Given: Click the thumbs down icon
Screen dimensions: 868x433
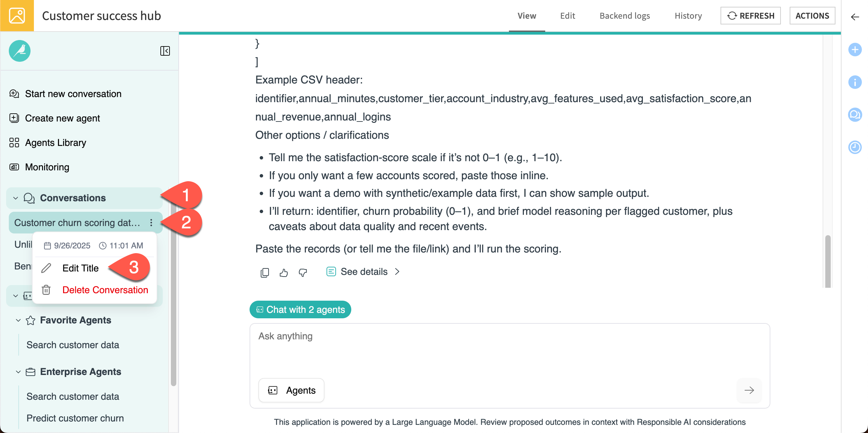Looking at the screenshot, I should point(303,272).
